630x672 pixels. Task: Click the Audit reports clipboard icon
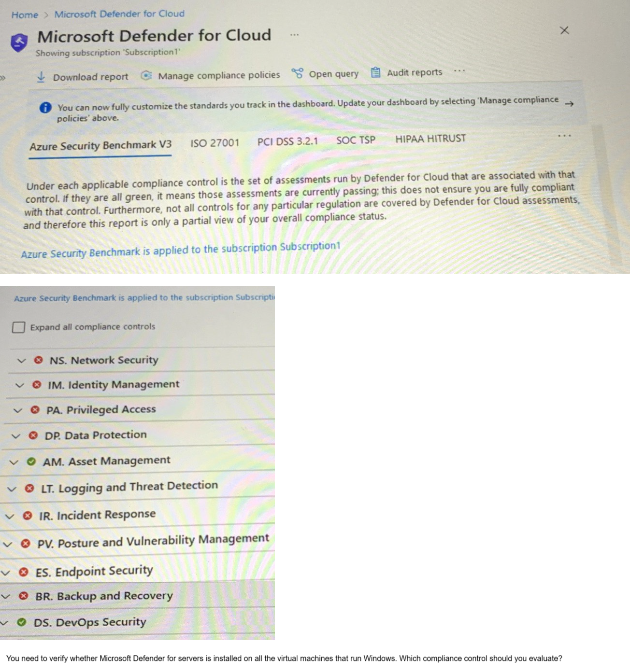[375, 72]
